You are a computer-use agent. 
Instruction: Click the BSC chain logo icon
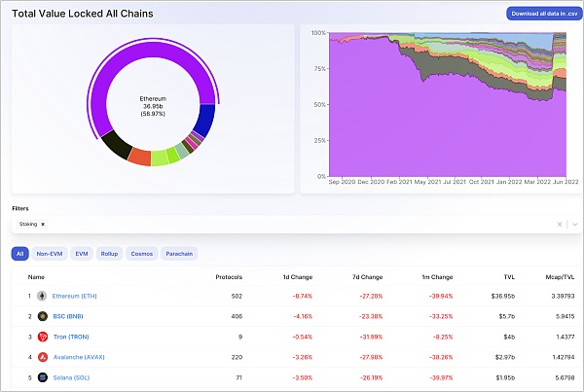(x=43, y=316)
